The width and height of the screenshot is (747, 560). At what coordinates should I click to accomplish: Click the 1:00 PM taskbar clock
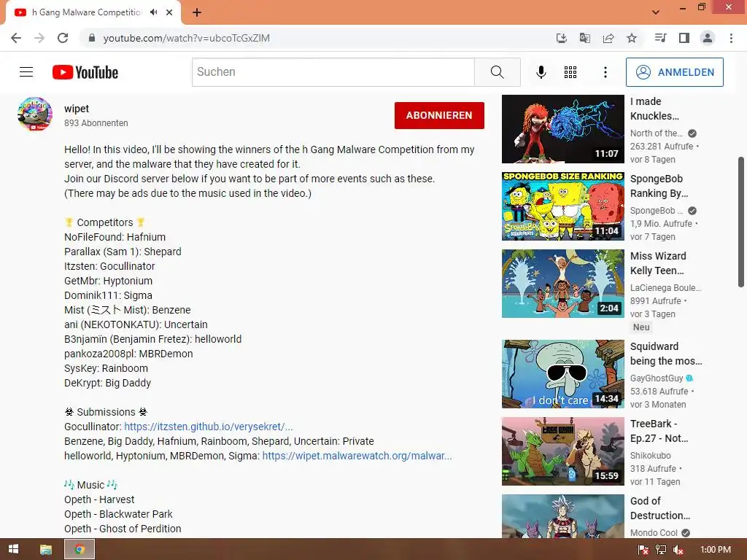click(716, 550)
